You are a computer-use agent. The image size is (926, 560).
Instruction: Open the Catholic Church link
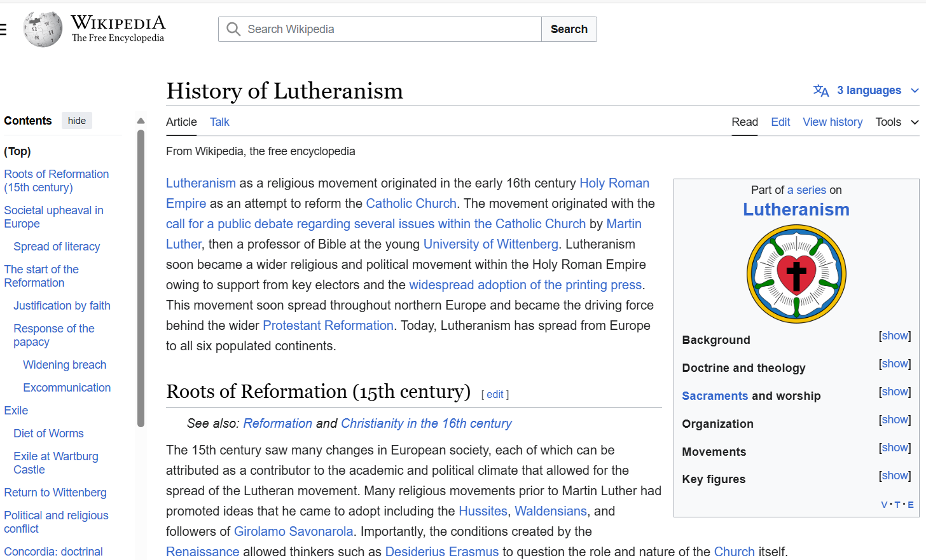point(411,203)
